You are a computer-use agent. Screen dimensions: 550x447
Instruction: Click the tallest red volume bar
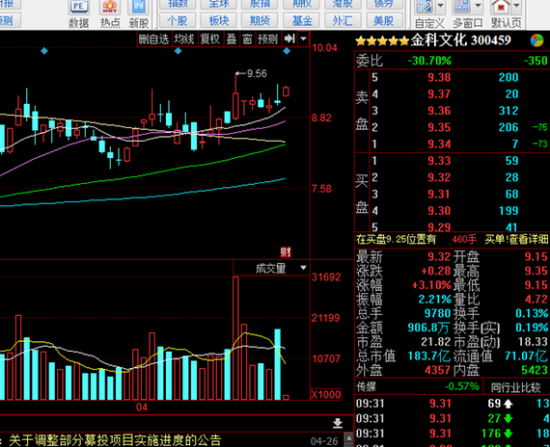click(236, 338)
